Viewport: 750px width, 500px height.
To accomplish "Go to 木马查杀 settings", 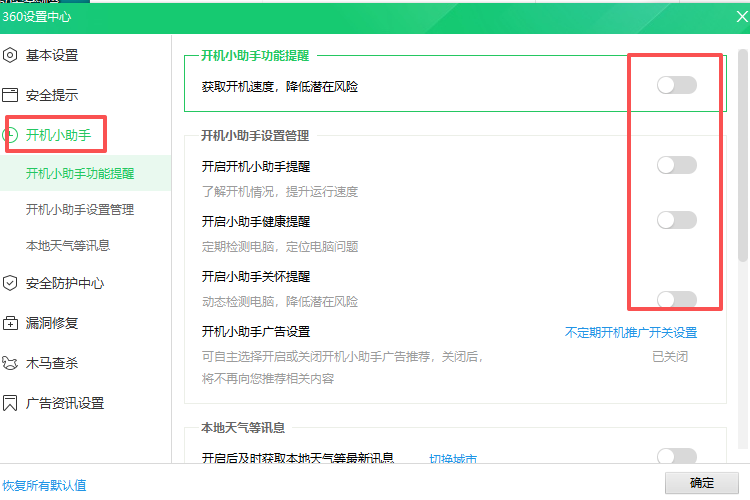I will pyautogui.click(x=52, y=363).
